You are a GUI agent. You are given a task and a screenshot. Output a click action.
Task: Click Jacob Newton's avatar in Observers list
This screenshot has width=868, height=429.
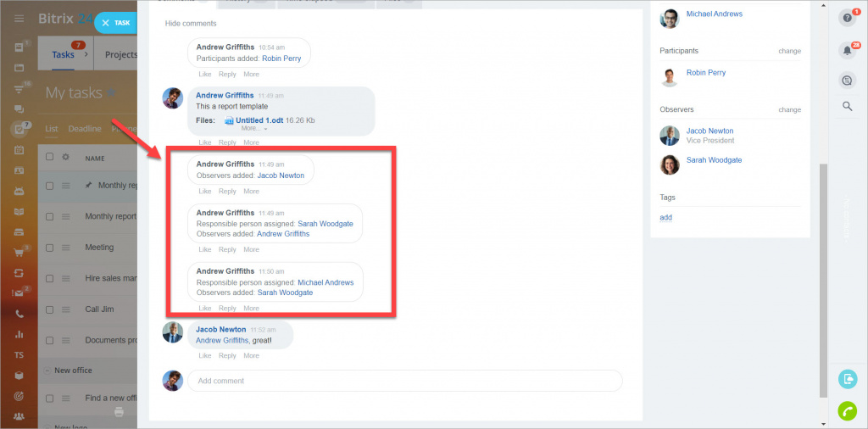coord(670,136)
